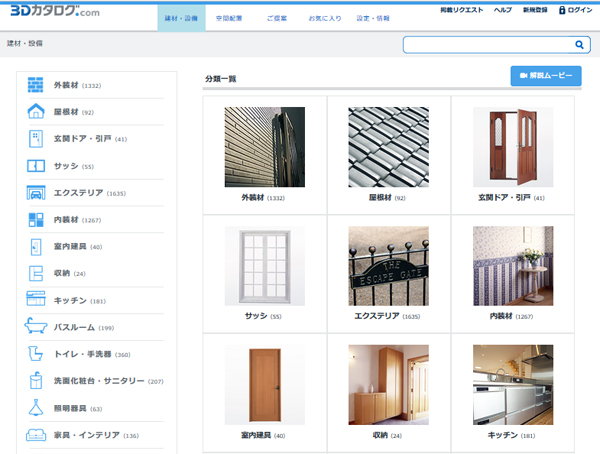The width and height of the screenshot is (600, 454).
Task: Click the サッシ window icon in sidebar
Action: (x=35, y=166)
